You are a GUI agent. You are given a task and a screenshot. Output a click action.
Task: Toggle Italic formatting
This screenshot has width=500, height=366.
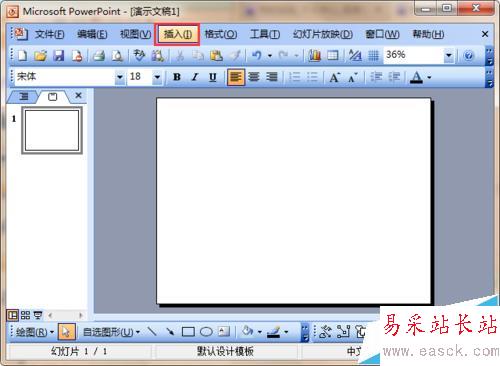pos(195,77)
